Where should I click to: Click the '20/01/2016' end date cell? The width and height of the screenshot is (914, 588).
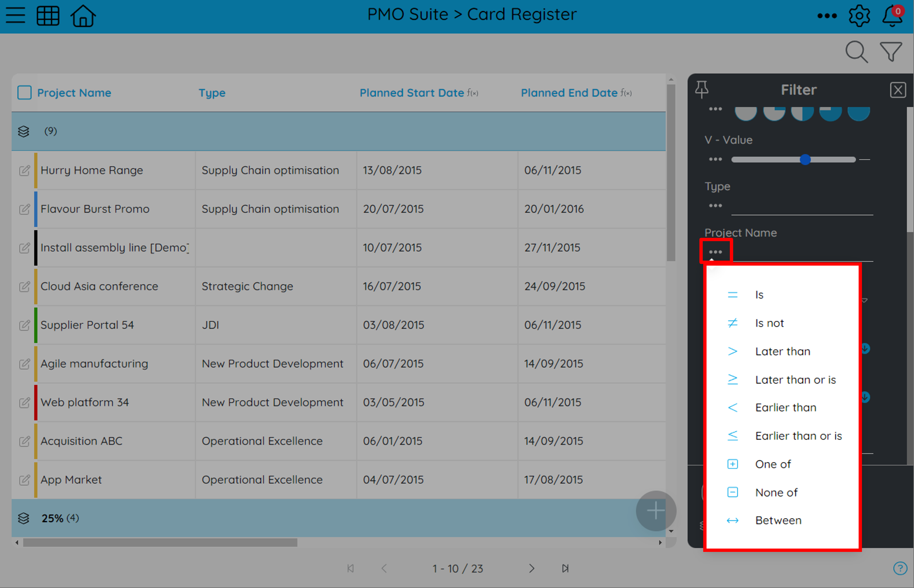tap(591, 209)
